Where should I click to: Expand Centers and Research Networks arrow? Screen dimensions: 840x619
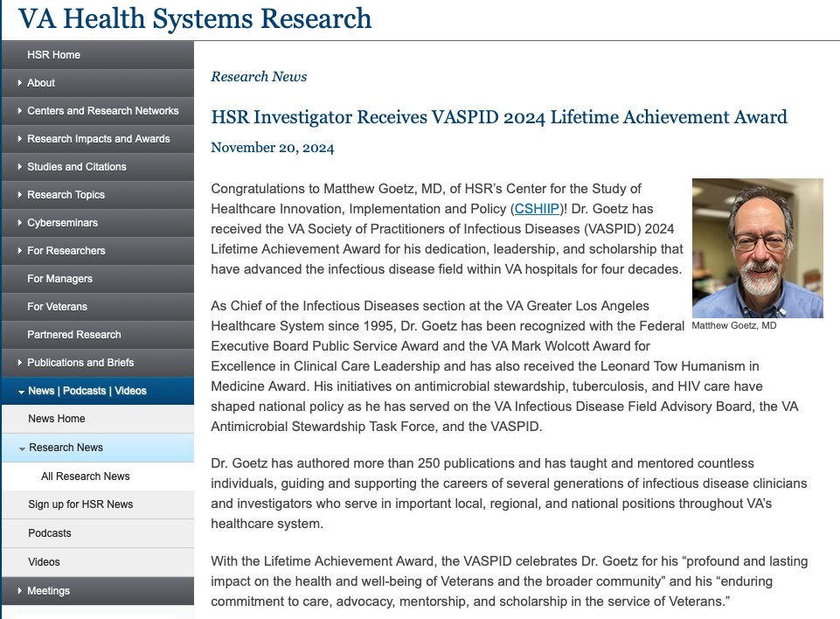pyautogui.click(x=20, y=110)
